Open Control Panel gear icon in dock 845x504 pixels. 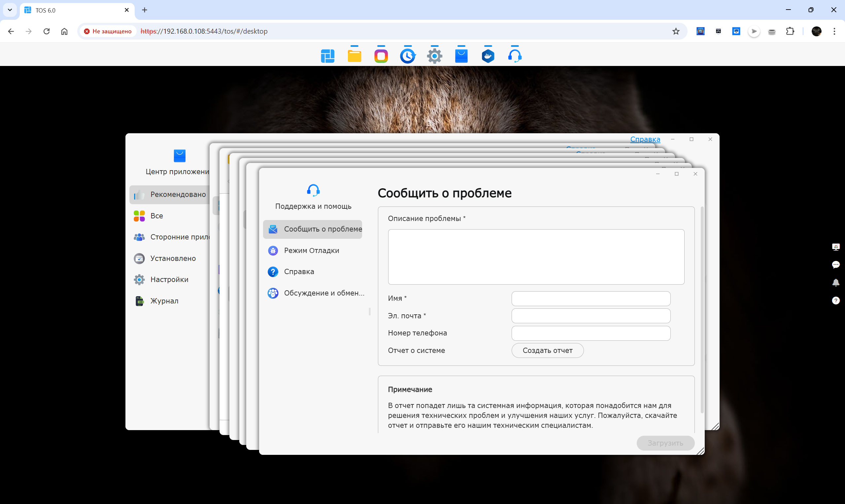435,56
